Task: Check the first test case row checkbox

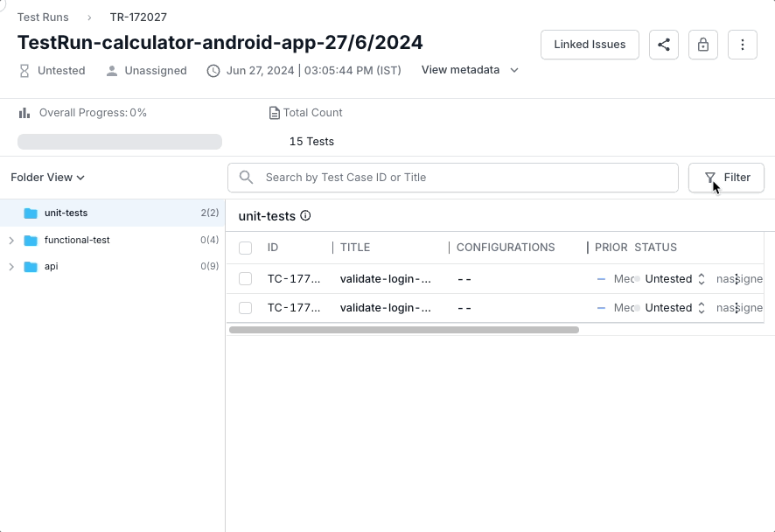Action: click(246, 279)
